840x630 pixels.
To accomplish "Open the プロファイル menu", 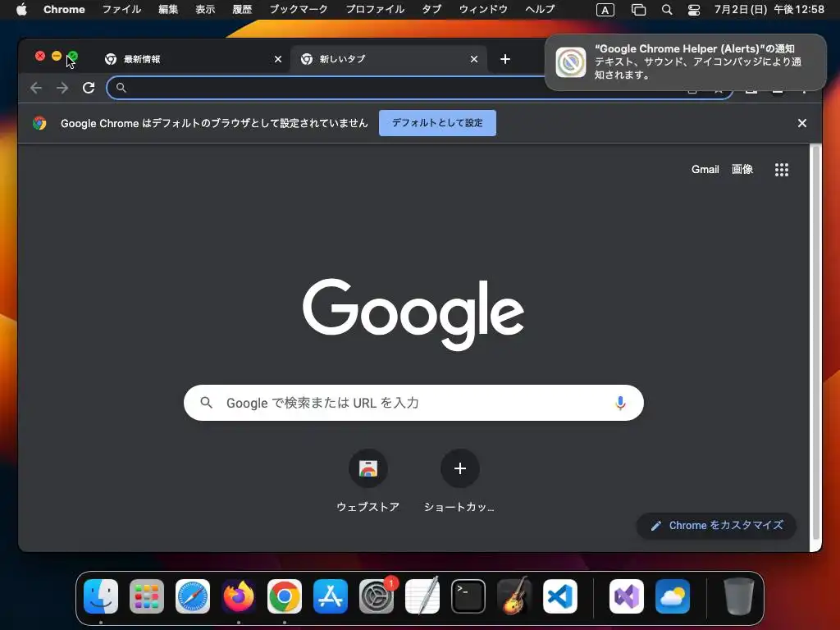I will (x=375, y=9).
